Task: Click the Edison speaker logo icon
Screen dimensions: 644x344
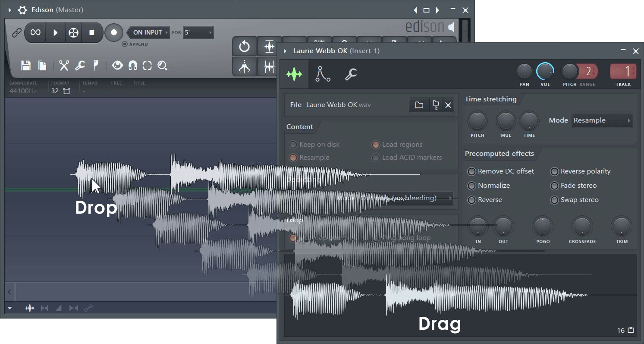Action: (x=451, y=27)
